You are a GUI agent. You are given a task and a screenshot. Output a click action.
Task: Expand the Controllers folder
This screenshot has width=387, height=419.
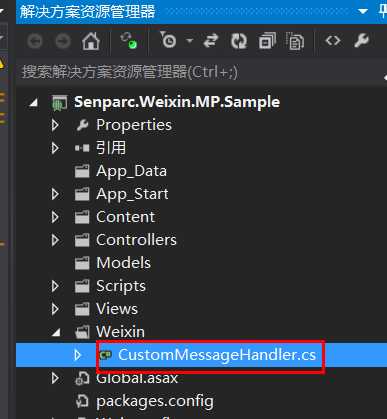tap(55, 240)
